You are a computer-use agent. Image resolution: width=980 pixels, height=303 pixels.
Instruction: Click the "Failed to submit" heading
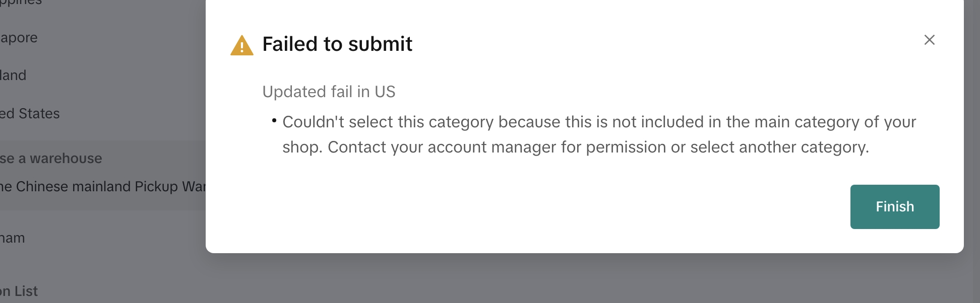pos(337,44)
